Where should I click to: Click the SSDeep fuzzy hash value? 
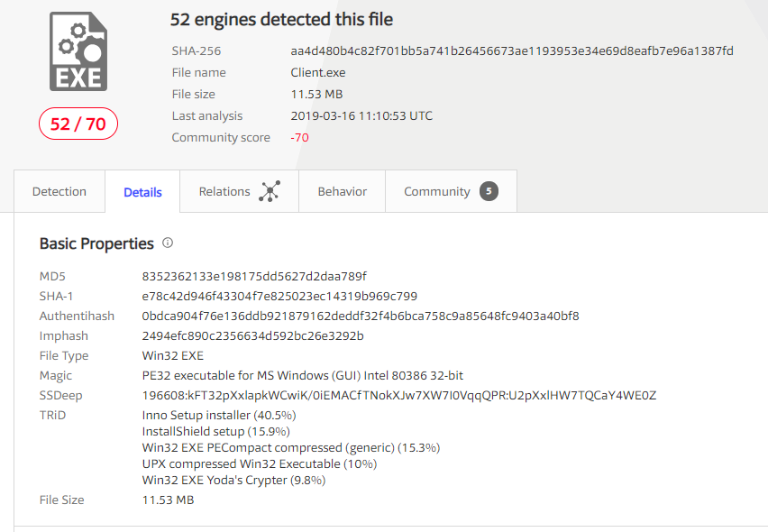pos(399,395)
